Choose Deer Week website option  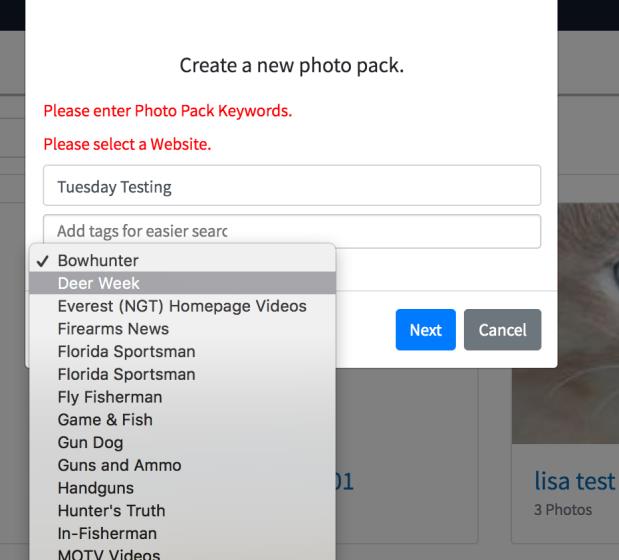coord(182,283)
